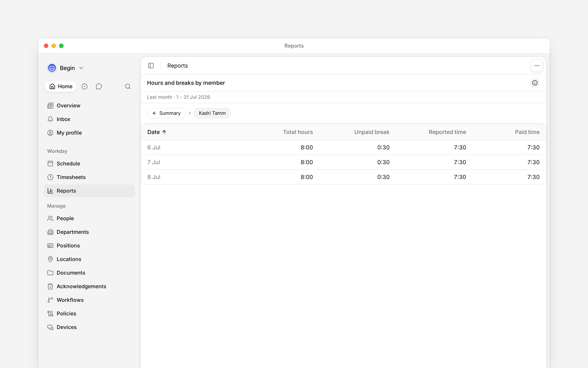The height and width of the screenshot is (368, 588).
Task: Click the report info icon
Action: click(x=535, y=83)
